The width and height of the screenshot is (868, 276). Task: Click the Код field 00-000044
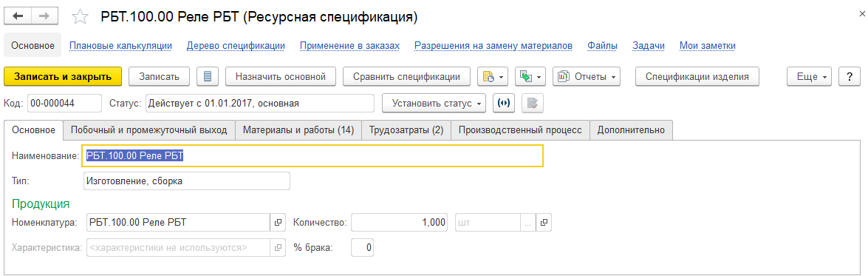(64, 103)
